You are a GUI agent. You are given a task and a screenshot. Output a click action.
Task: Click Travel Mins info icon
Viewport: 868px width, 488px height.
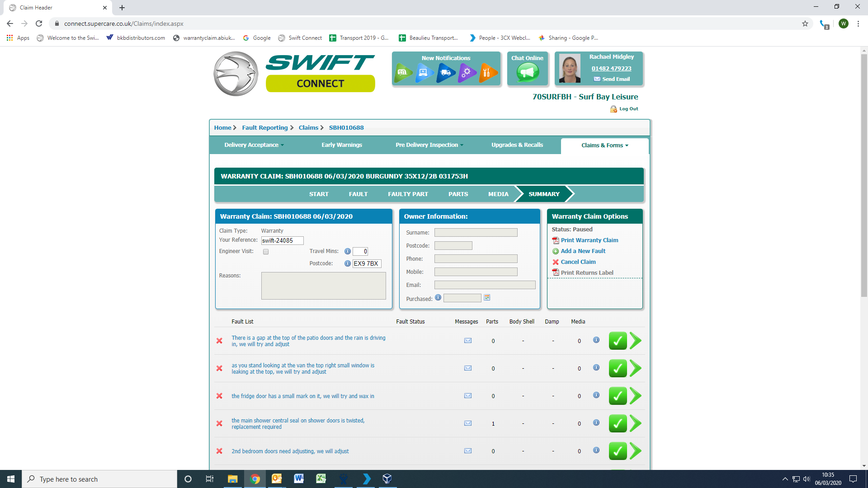click(347, 252)
